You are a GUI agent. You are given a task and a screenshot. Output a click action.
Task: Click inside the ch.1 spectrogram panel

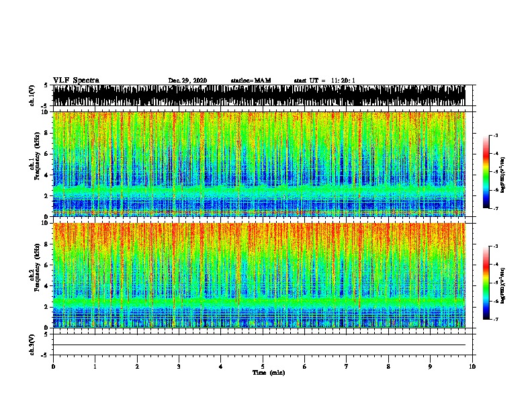(x=259, y=164)
